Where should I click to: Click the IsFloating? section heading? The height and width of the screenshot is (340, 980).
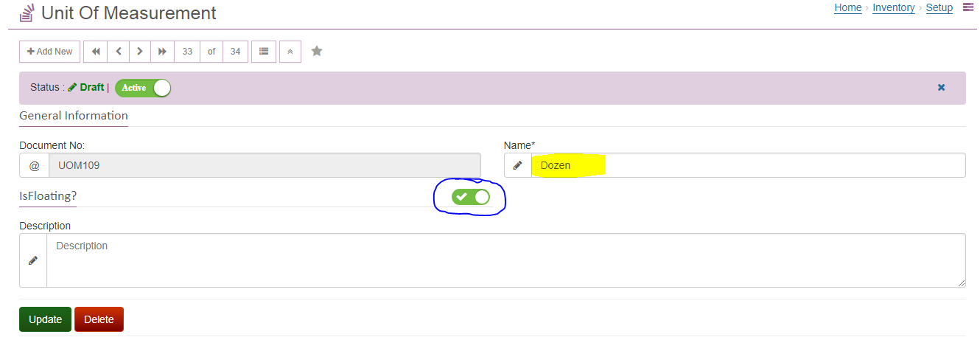pos(48,196)
